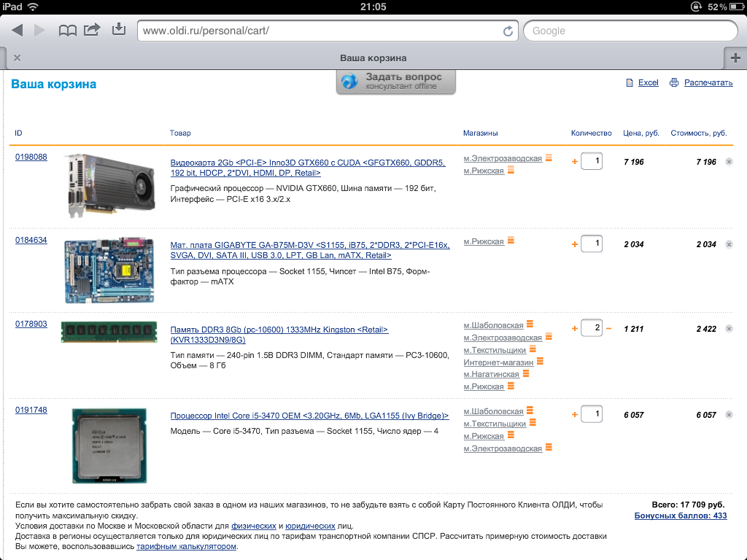The height and width of the screenshot is (560, 747).
Task: Close the 'Ваша корзина' tab with X
Action: (x=18, y=58)
